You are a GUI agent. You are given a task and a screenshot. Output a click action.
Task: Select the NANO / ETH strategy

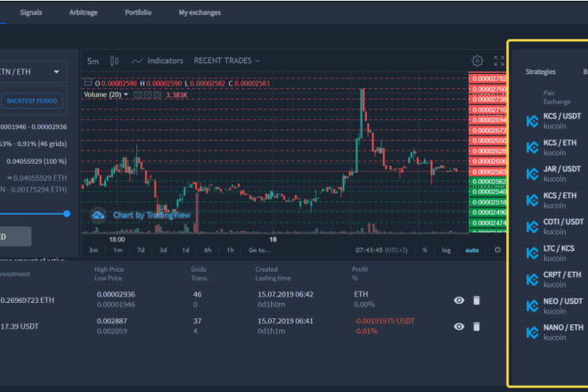(563, 328)
